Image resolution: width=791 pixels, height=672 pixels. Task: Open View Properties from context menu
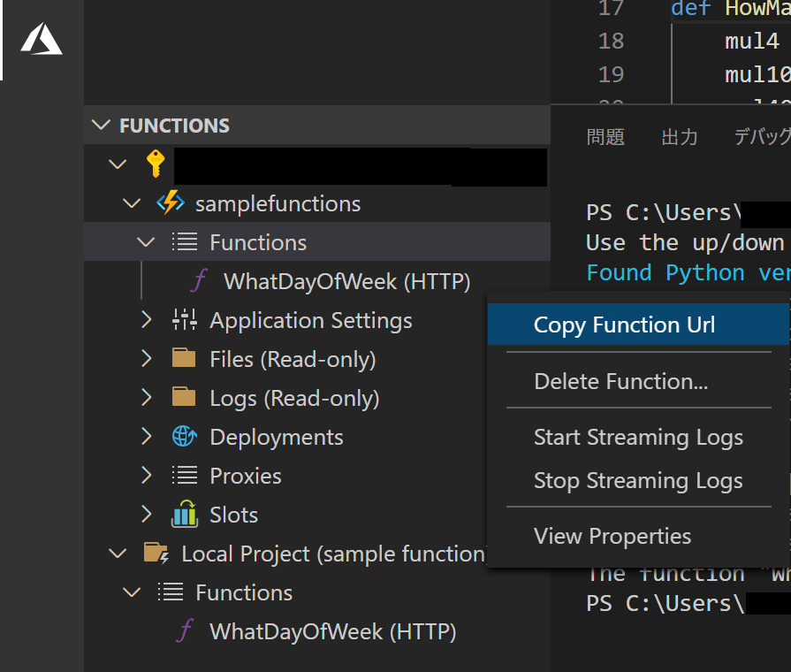[x=612, y=536]
